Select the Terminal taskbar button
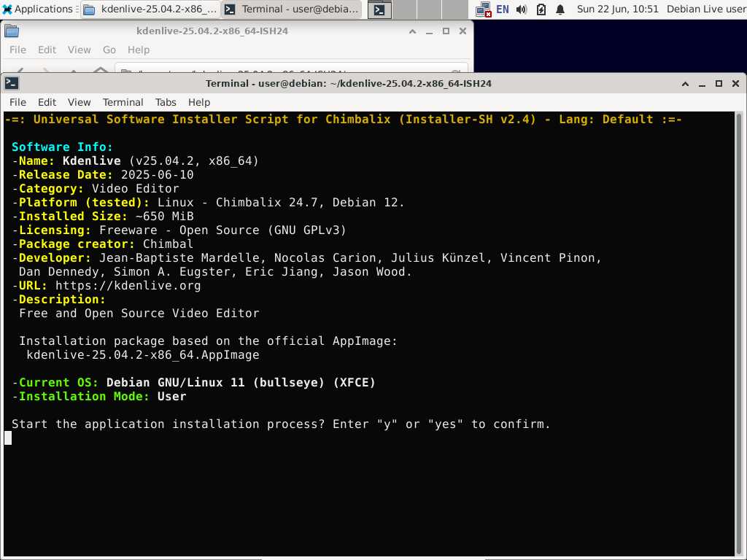This screenshot has height=560, width=747. coord(292,9)
